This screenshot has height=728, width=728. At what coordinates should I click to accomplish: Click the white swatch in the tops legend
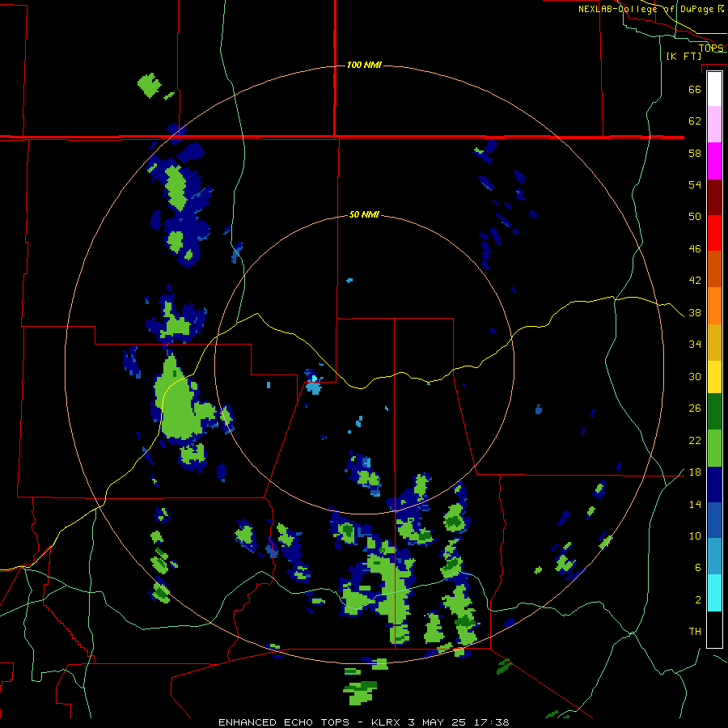click(714, 89)
